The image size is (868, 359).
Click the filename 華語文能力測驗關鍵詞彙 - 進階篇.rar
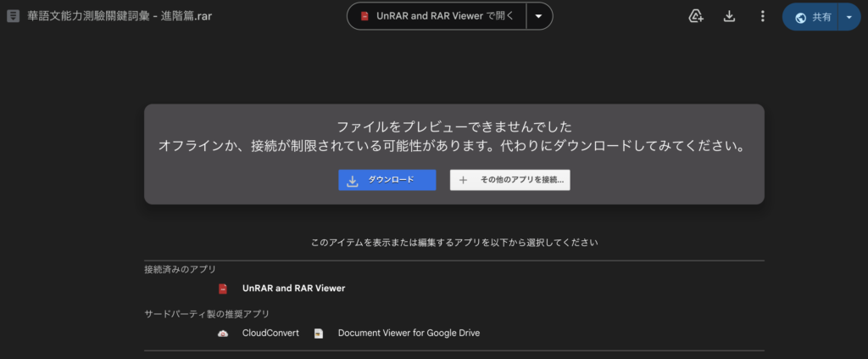120,16
